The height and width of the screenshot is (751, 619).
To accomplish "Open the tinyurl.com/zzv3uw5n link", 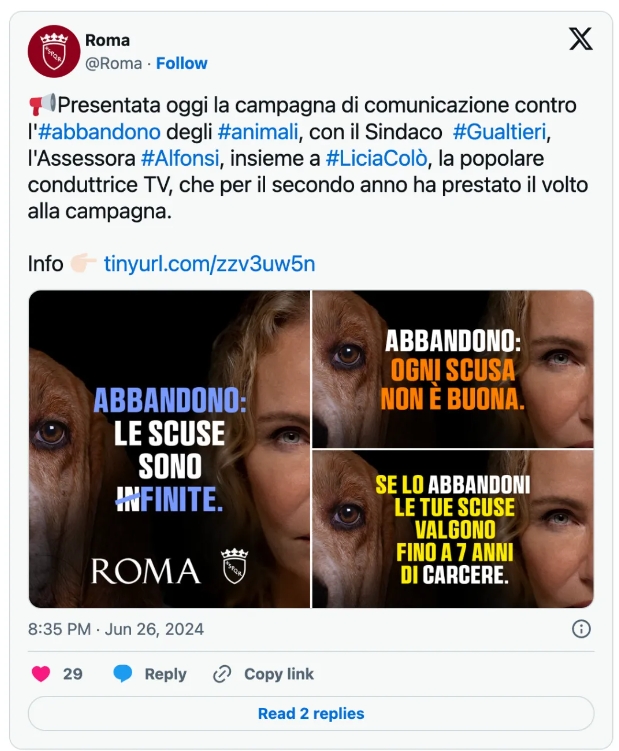I will pyautogui.click(x=209, y=263).
